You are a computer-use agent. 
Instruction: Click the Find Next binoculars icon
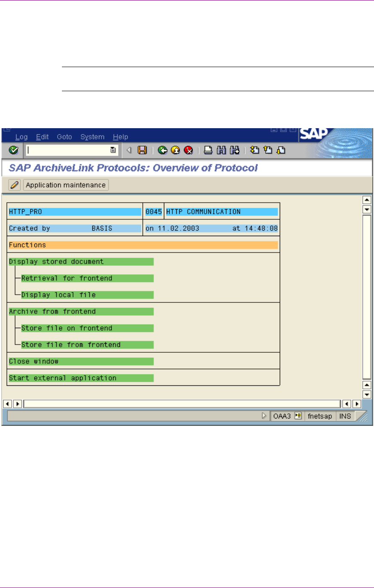[x=234, y=150]
